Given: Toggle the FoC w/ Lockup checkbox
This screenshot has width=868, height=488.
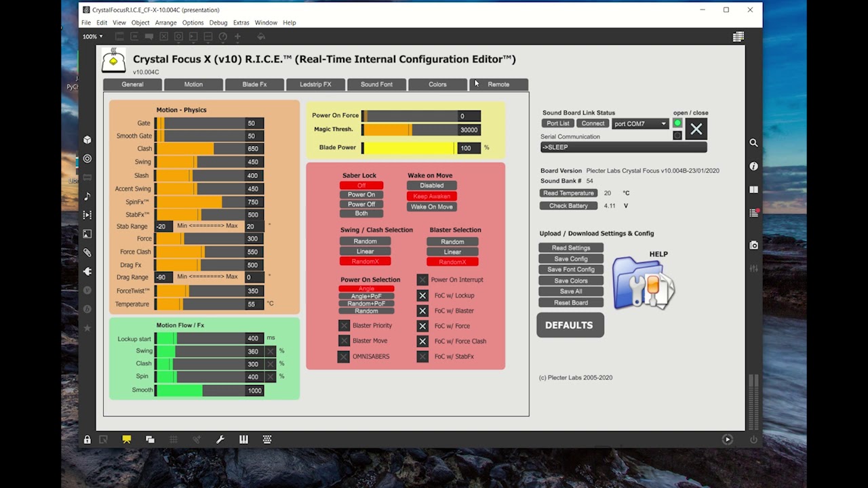Looking at the screenshot, I should pos(422,296).
